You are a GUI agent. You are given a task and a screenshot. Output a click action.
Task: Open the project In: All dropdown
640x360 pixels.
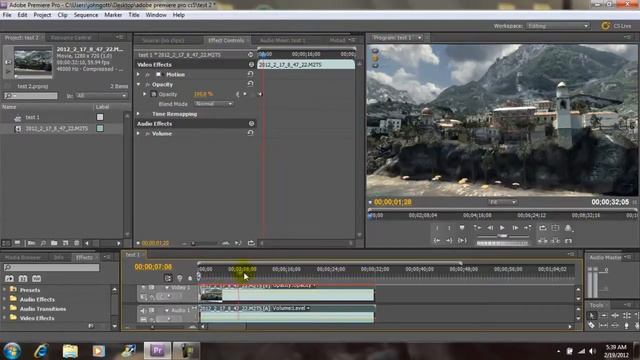(102, 96)
